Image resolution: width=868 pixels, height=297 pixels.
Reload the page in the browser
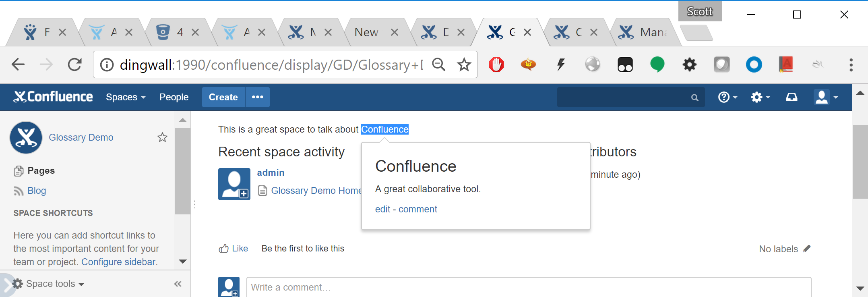(x=74, y=64)
